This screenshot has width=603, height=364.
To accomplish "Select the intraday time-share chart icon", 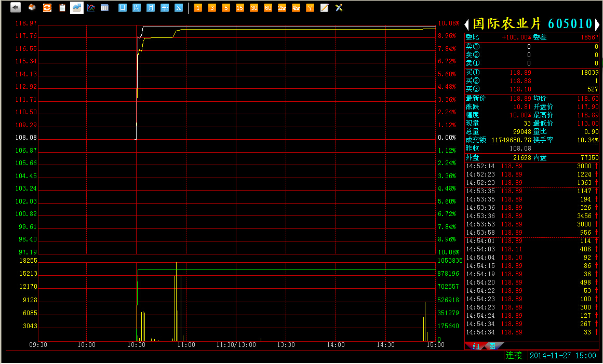I will pos(77,8).
